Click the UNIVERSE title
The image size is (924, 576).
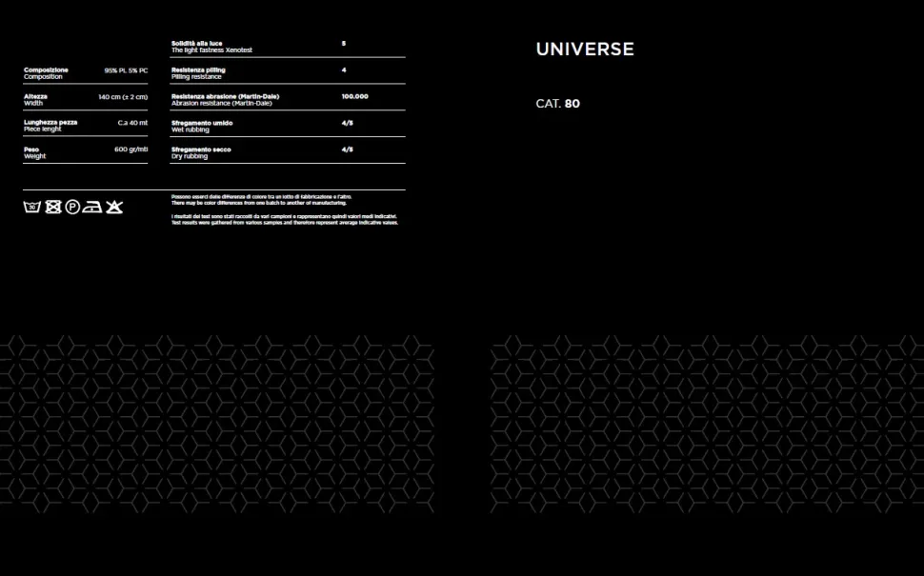click(x=584, y=50)
